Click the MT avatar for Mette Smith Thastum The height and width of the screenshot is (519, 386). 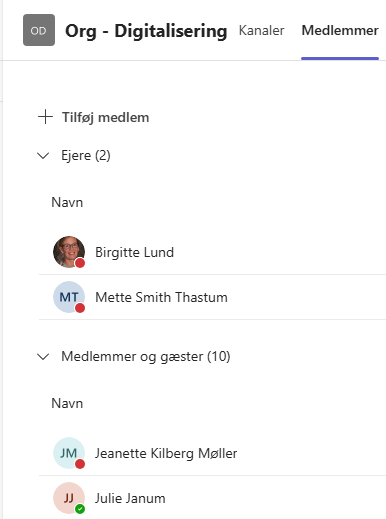point(69,297)
